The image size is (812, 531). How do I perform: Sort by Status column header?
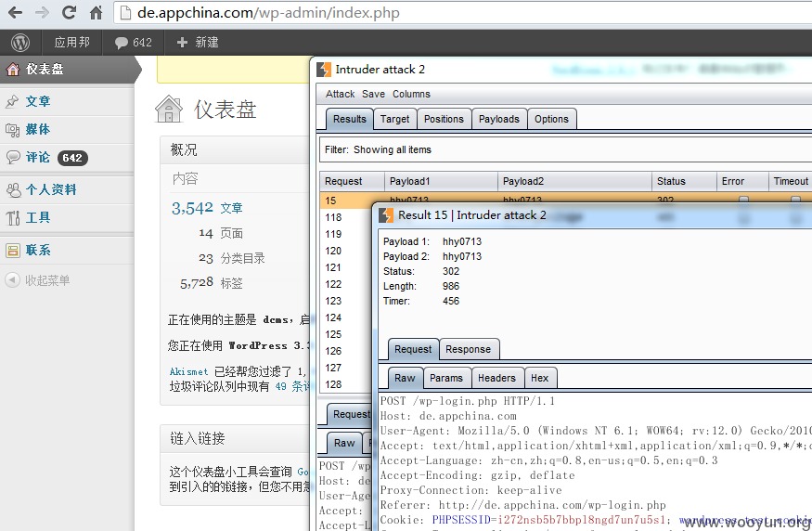click(684, 181)
